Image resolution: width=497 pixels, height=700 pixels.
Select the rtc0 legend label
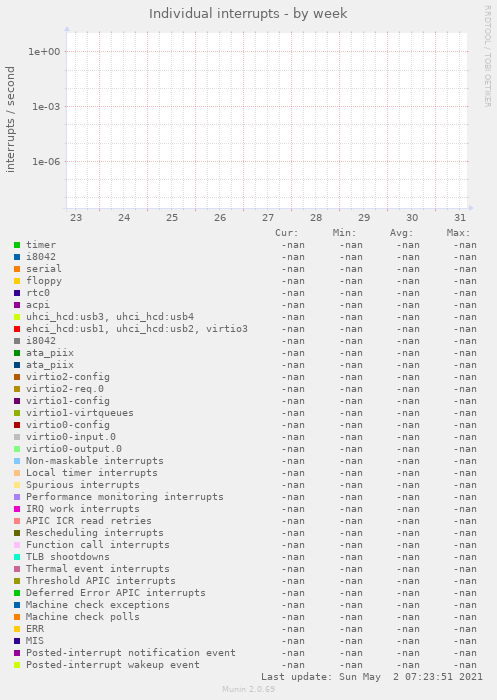coord(38,293)
